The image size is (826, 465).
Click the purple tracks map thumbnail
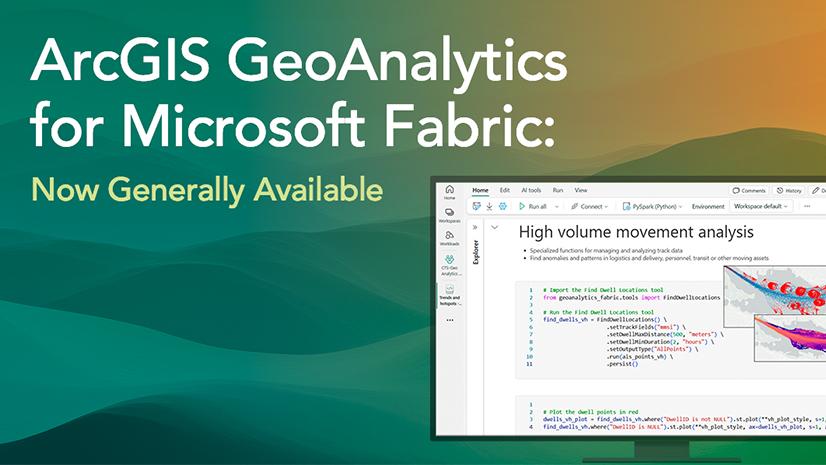tap(790, 338)
